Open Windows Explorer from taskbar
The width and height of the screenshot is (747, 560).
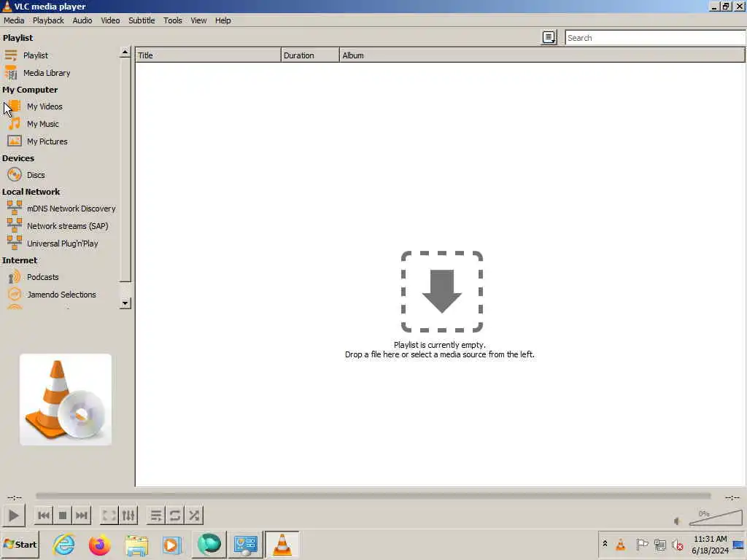tap(136, 545)
